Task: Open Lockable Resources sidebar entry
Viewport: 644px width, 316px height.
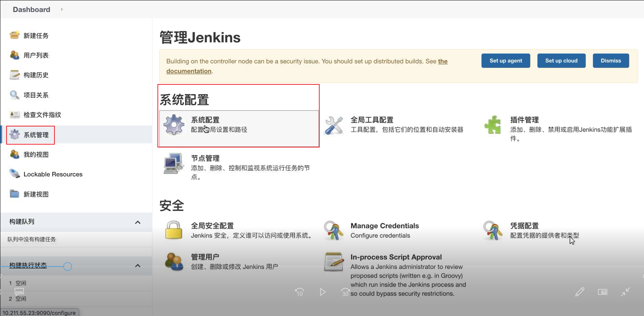Action: tap(53, 174)
